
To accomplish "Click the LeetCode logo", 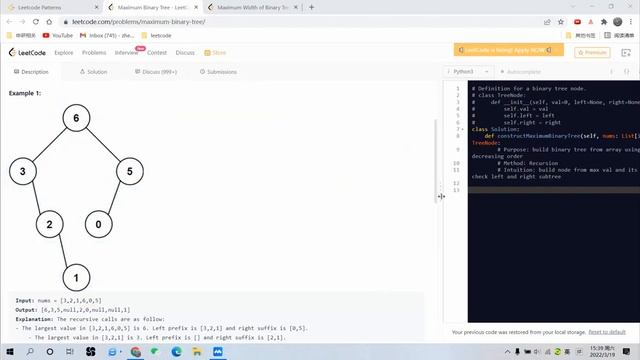I will [x=27, y=53].
